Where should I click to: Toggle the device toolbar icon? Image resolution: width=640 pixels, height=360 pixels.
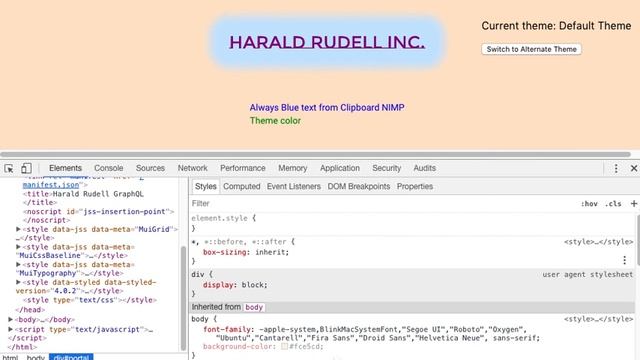(x=26, y=168)
